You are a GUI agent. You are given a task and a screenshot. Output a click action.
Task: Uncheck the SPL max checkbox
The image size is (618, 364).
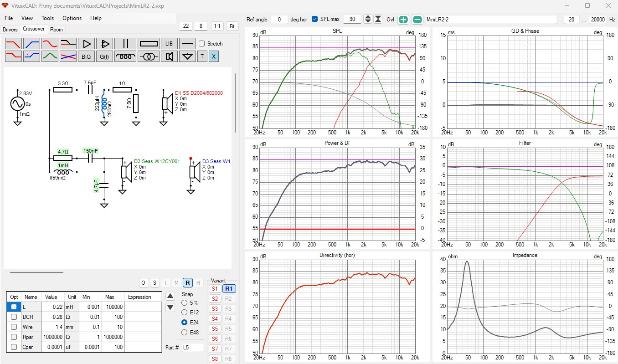315,19
